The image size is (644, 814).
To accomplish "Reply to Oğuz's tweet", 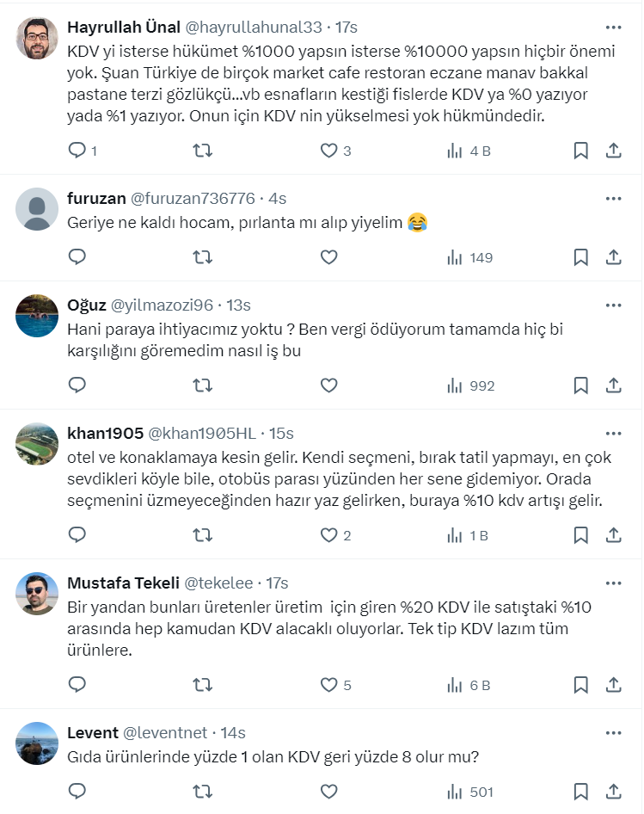I will 77,385.
